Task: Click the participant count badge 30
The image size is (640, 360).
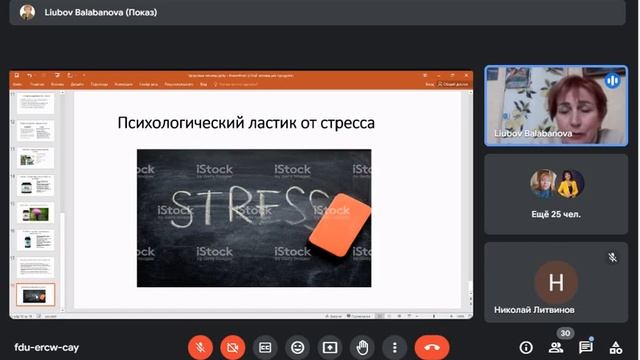Action: [x=565, y=333]
